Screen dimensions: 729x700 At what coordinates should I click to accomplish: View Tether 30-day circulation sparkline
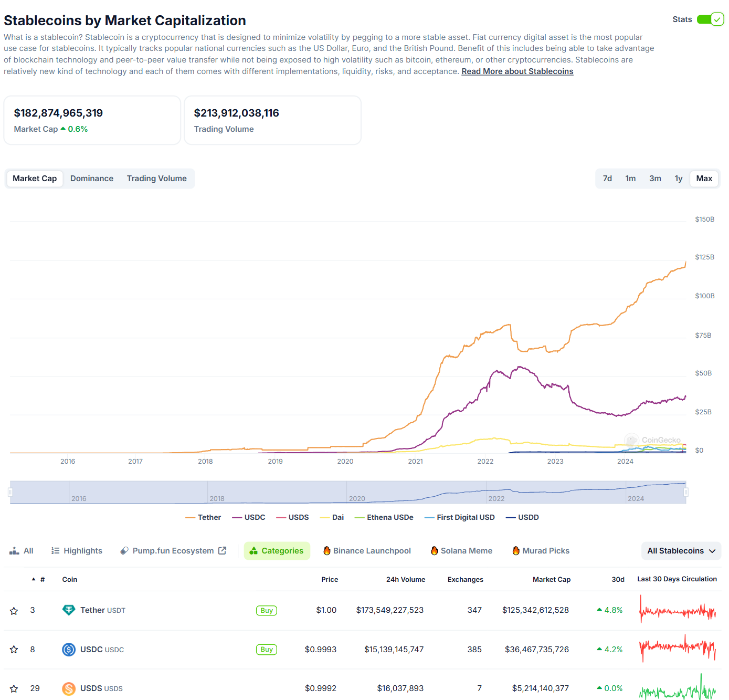(x=678, y=610)
